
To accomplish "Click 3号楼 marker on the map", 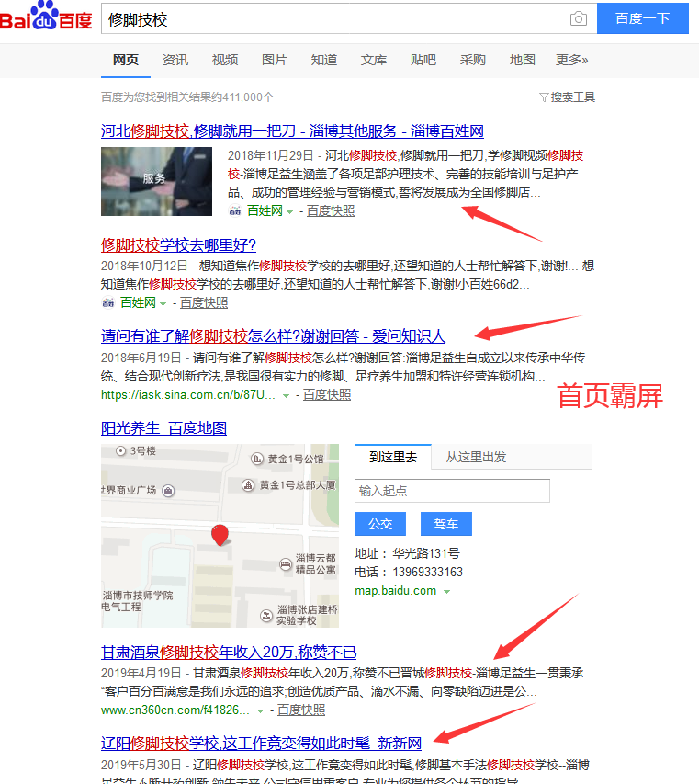I will (x=120, y=451).
